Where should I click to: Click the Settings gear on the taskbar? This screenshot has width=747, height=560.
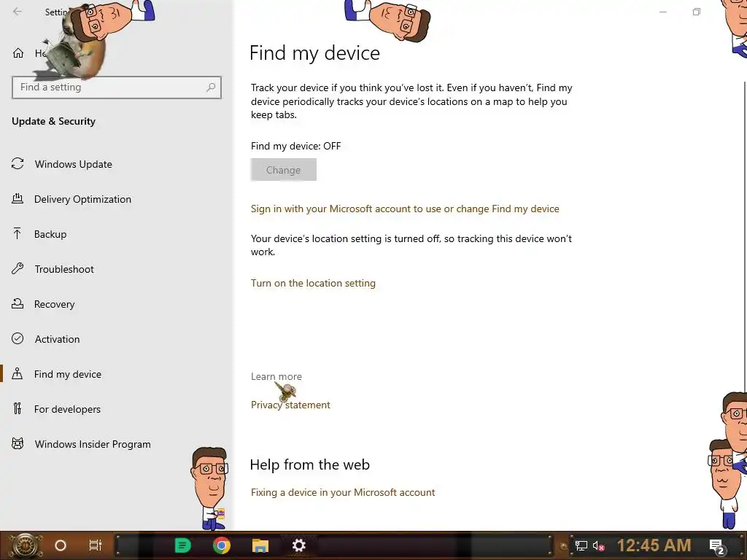pos(298,545)
